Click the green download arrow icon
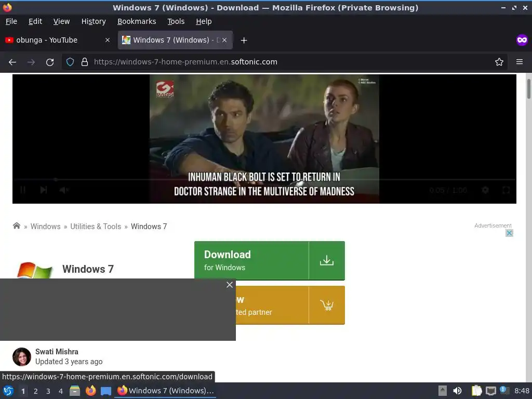Screen dimensions: 532x399 [327, 261]
